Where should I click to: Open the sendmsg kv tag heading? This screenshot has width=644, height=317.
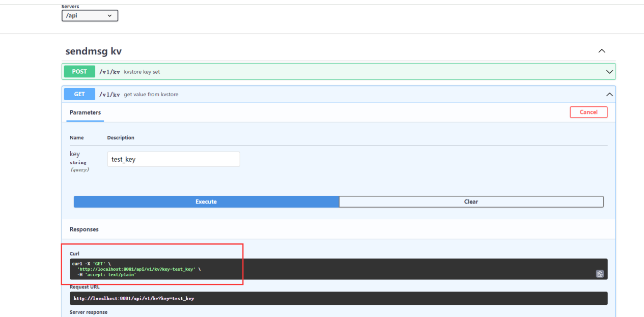click(94, 51)
